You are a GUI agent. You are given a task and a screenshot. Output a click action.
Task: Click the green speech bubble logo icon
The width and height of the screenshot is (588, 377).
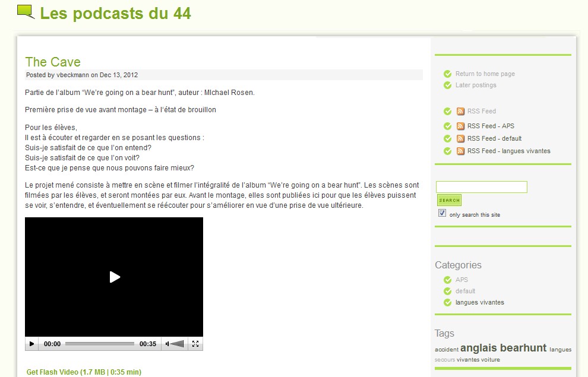(x=26, y=12)
